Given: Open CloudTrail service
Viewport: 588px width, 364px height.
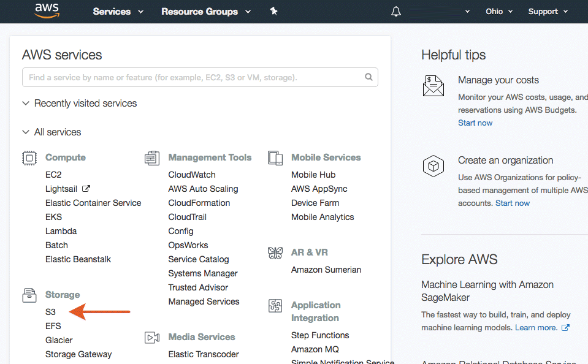Looking at the screenshot, I should [x=188, y=217].
